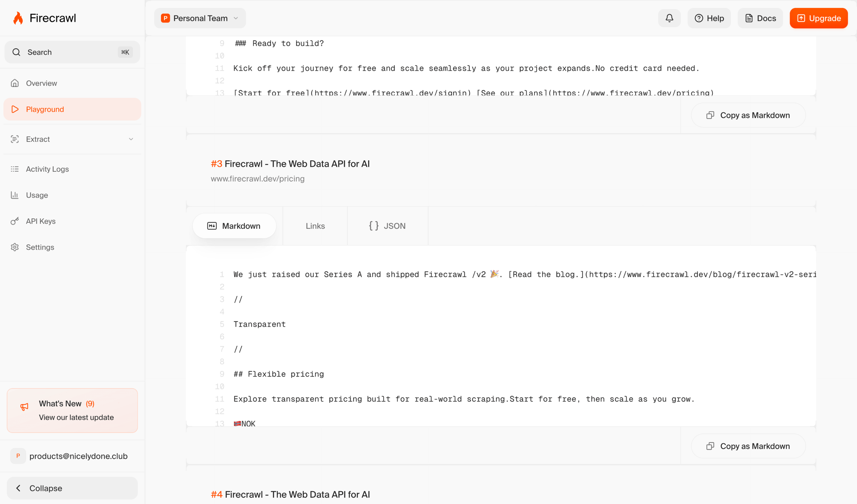Image resolution: width=857 pixels, height=504 pixels.
Task: Switch to the JSON tab
Action: coord(387,226)
